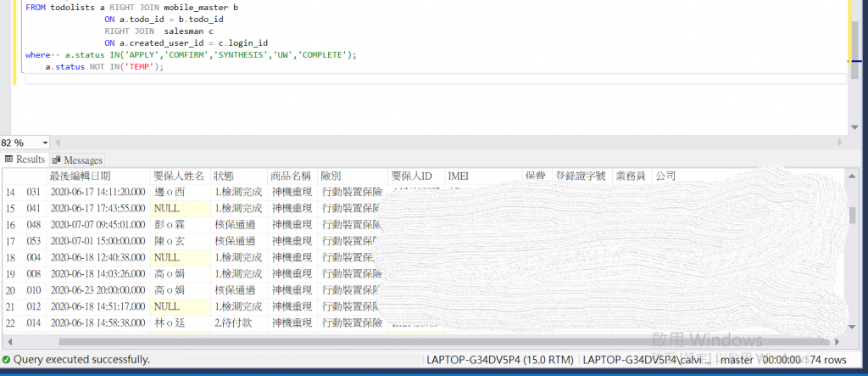The image size is (868, 376).
Task: Click the name cell 林ｏ廷
Action: (x=181, y=323)
